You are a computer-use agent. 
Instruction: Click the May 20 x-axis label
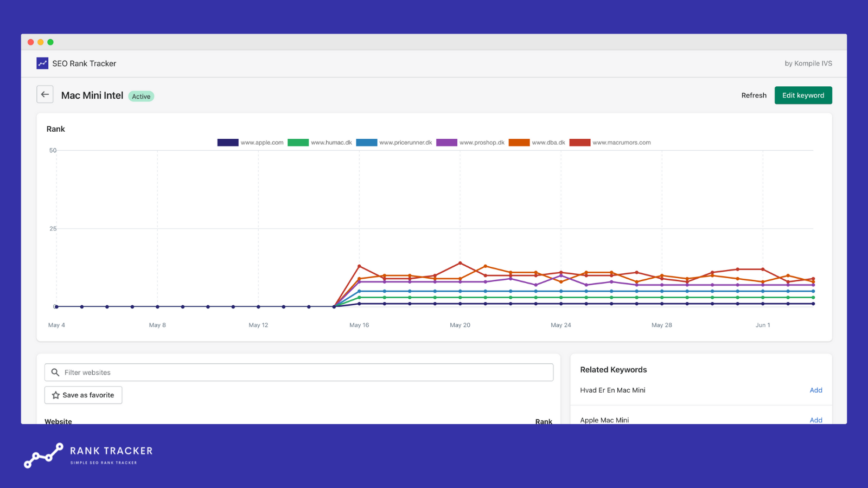tap(460, 325)
